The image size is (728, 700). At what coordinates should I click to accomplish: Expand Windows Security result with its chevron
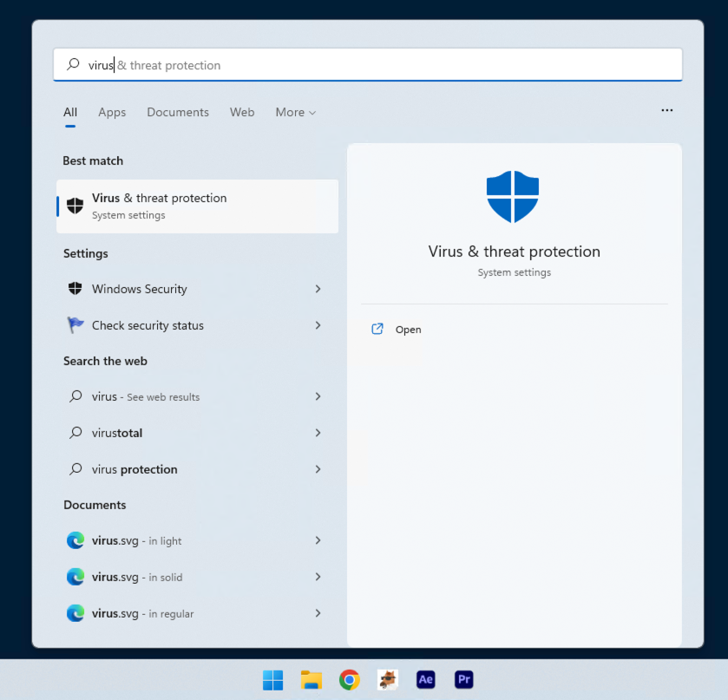click(x=318, y=289)
